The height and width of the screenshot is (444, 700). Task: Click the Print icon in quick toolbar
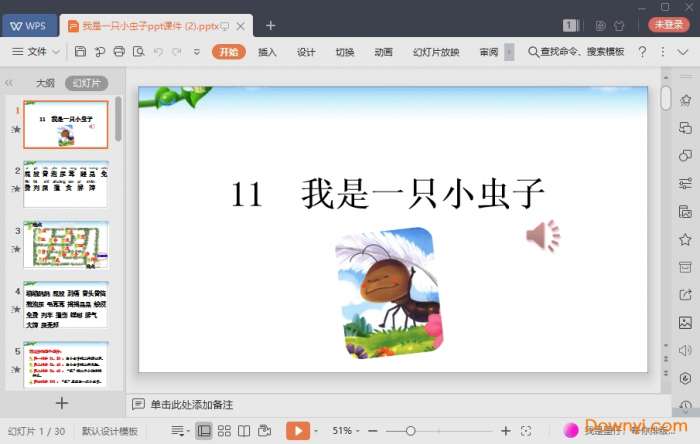click(x=119, y=52)
